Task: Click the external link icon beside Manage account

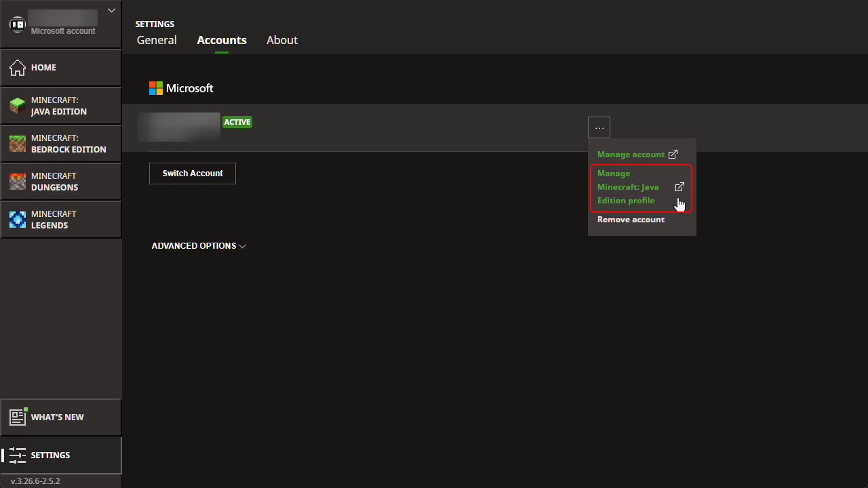Action: tap(673, 155)
